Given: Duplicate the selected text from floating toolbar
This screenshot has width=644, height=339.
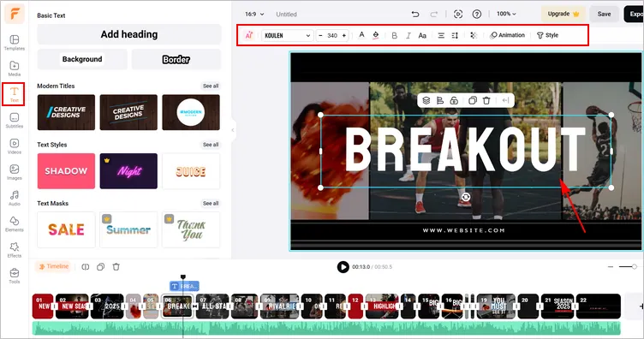Looking at the screenshot, I should [x=473, y=100].
